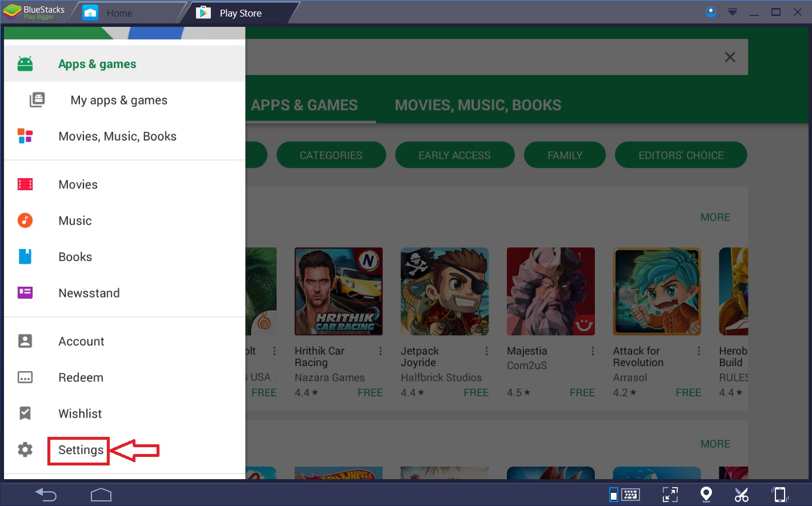The width and height of the screenshot is (812, 506).
Task: Open options menu for Attack for Revolution
Action: click(699, 351)
